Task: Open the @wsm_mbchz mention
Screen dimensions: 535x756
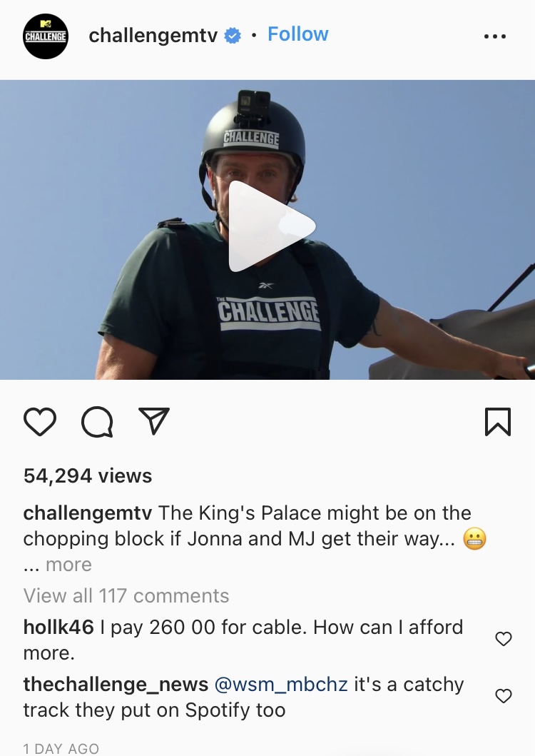Action: 280,685
